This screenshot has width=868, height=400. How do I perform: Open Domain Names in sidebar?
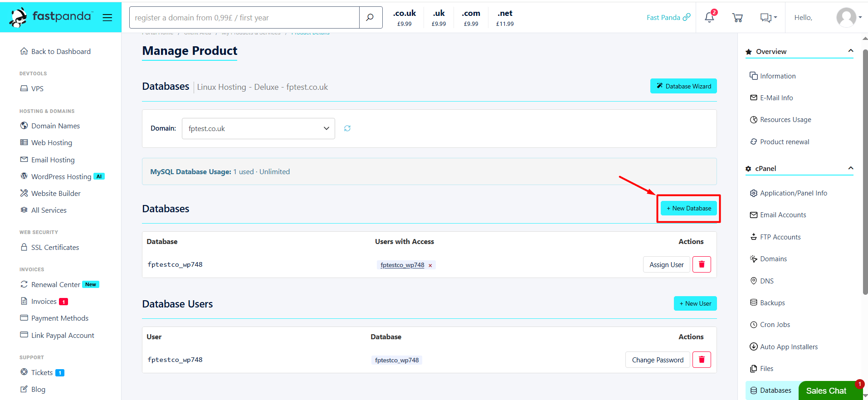pyautogui.click(x=50, y=126)
